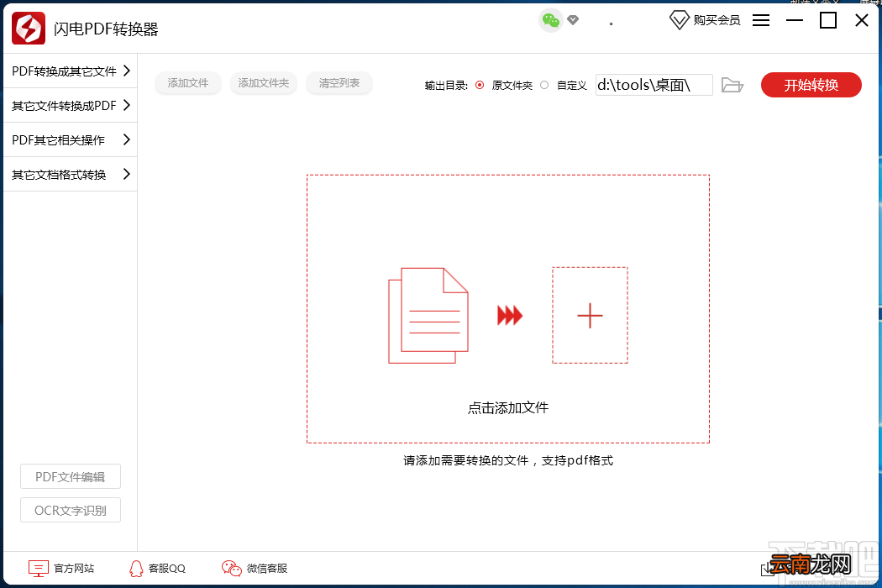
Task: Open 官方网站 link text
Action: [74, 569]
